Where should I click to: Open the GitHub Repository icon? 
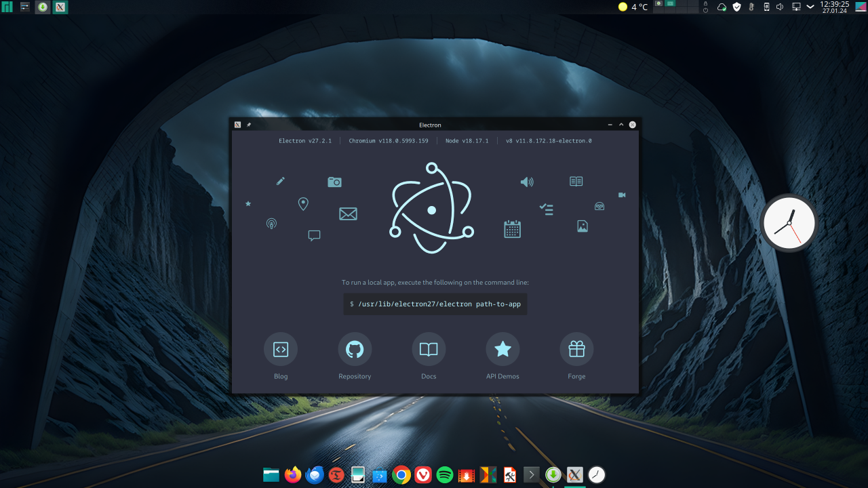[x=355, y=350]
